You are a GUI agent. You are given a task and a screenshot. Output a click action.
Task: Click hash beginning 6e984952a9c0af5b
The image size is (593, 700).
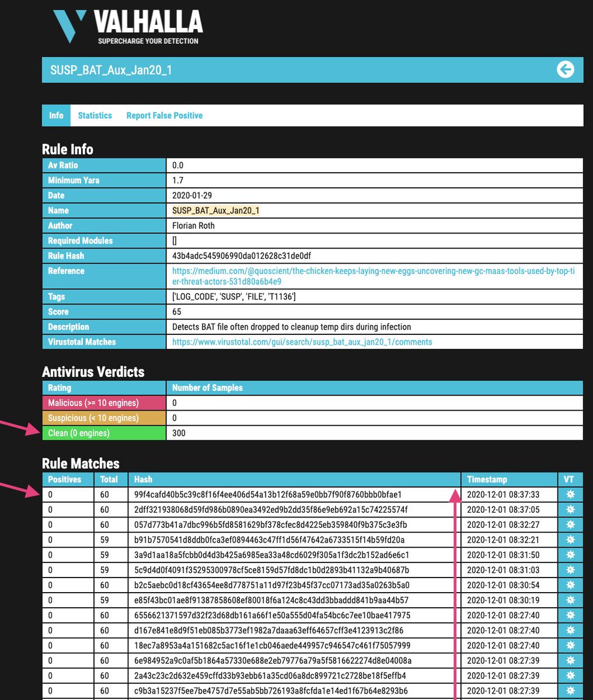point(273,661)
